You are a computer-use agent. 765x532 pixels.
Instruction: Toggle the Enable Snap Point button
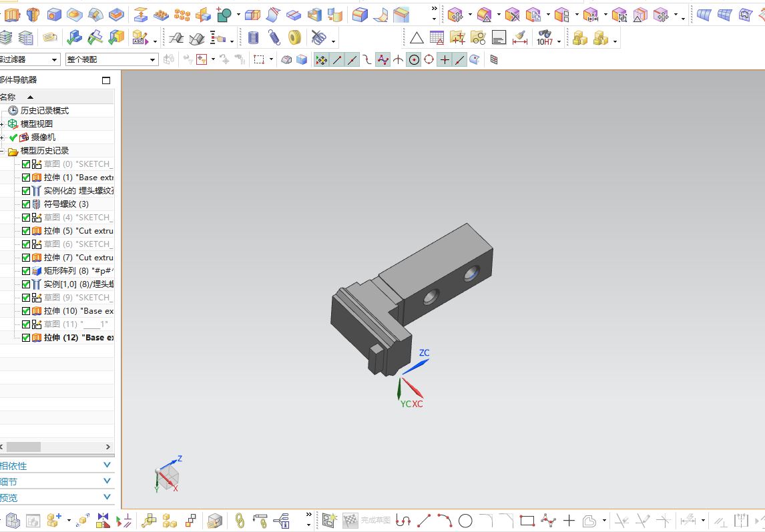[322, 59]
